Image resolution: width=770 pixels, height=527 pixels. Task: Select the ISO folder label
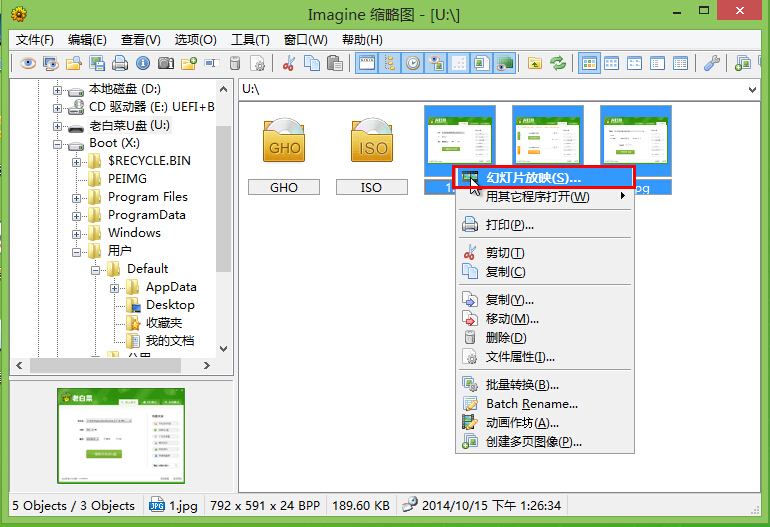pos(372,187)
